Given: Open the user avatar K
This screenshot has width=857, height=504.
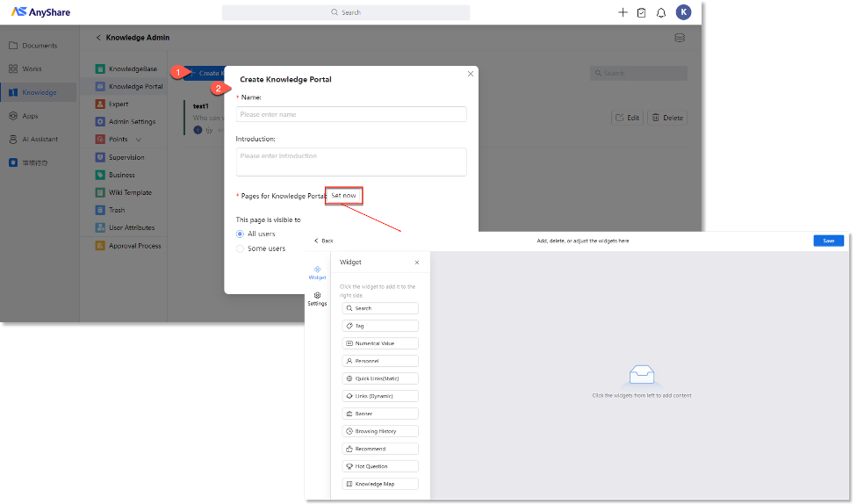Looking at the screenshot, I should [x=683, y=12].
